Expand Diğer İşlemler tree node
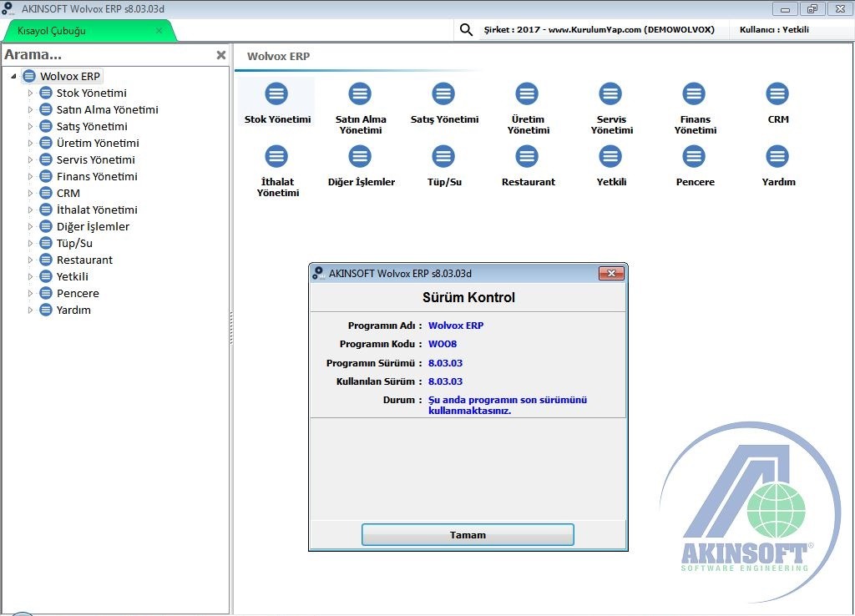The image size is (855, 616). click(31, 227)
